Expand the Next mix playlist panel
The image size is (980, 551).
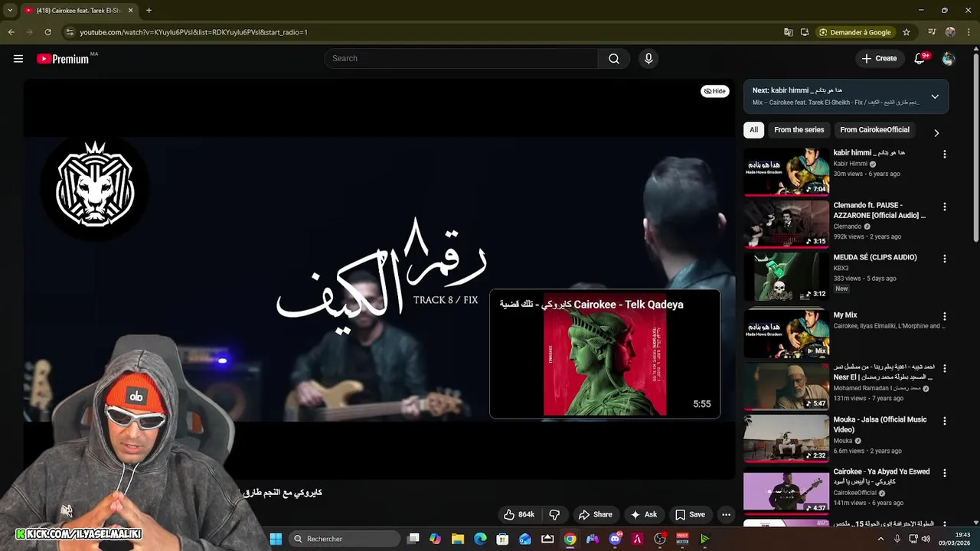[935, 96]
